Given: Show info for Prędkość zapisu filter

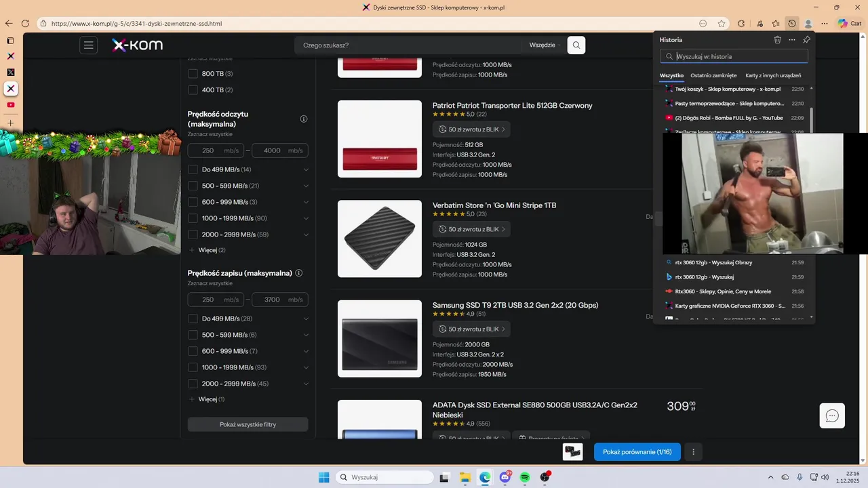Looking at the screenshot, I should click(299, 273).
